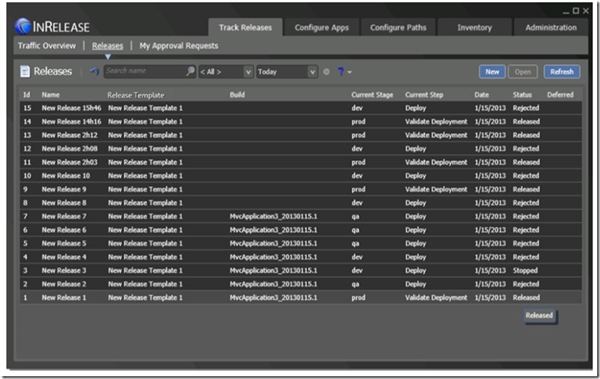The width and height of the screenshot is (600, 379).
Task: Click the New button
Action: 492,72
